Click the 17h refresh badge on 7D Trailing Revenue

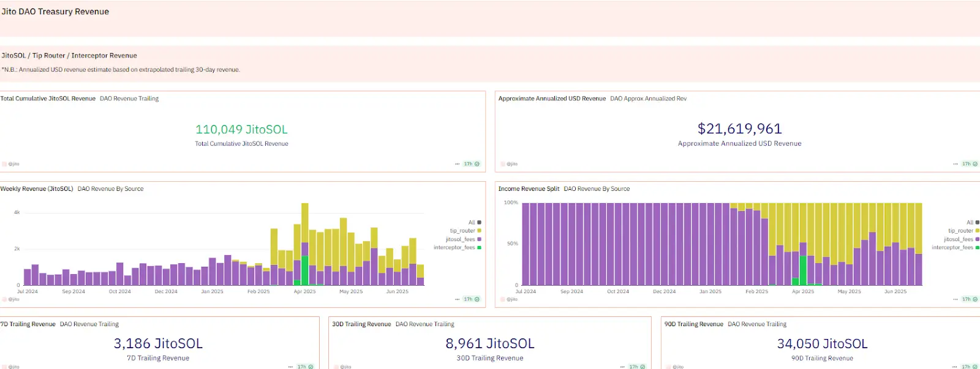pos(305,367)
